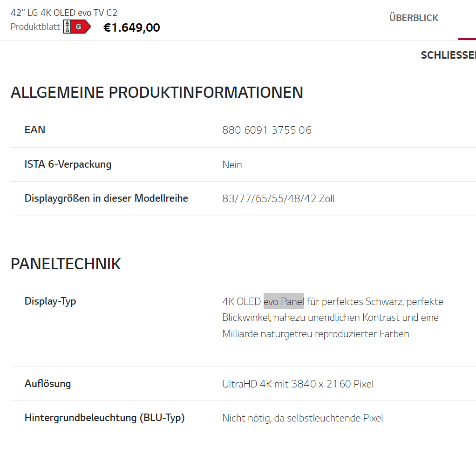Click the Nein value for ISTA packaging

pyautogui.click(x=232, y=164)
